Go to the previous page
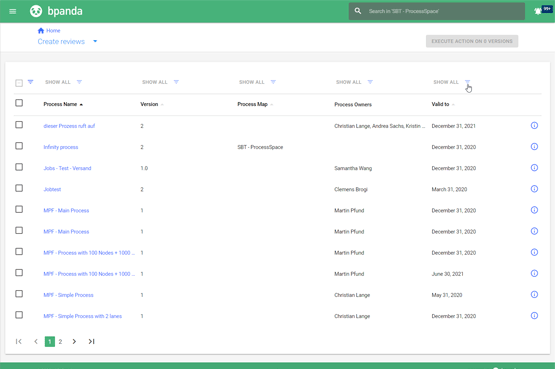Screen dimensions: 555x369 coord(36,341)
